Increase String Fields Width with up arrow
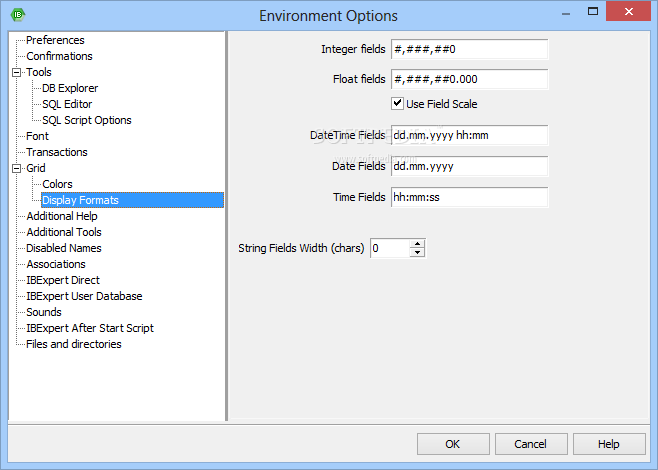658x470 pixels. pyautogui.click(x=417, y=243)
